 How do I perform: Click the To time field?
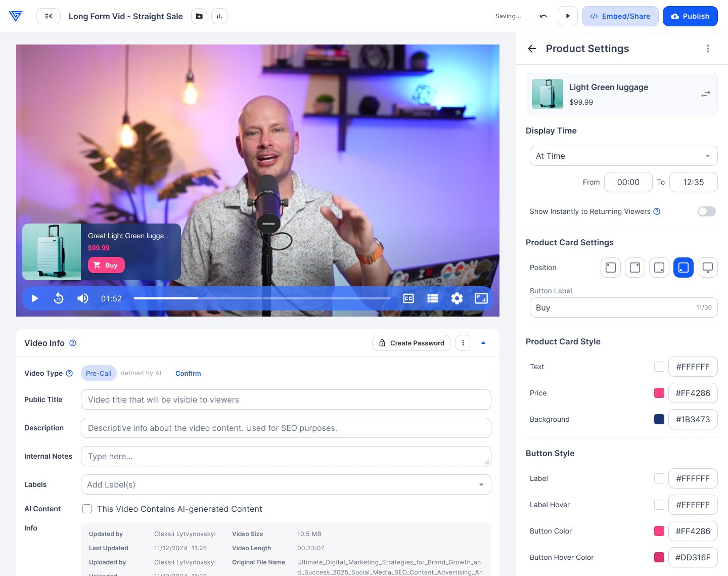click(694, 182)
